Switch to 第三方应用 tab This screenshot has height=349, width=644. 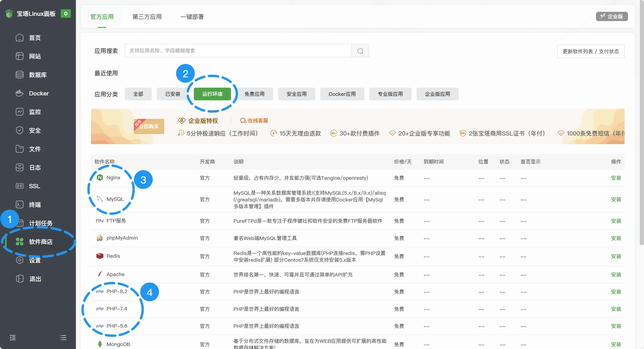coord(147,17)
